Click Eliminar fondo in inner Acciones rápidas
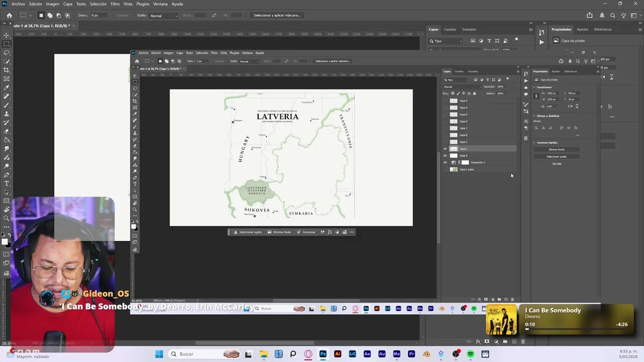 click(556, 149)
